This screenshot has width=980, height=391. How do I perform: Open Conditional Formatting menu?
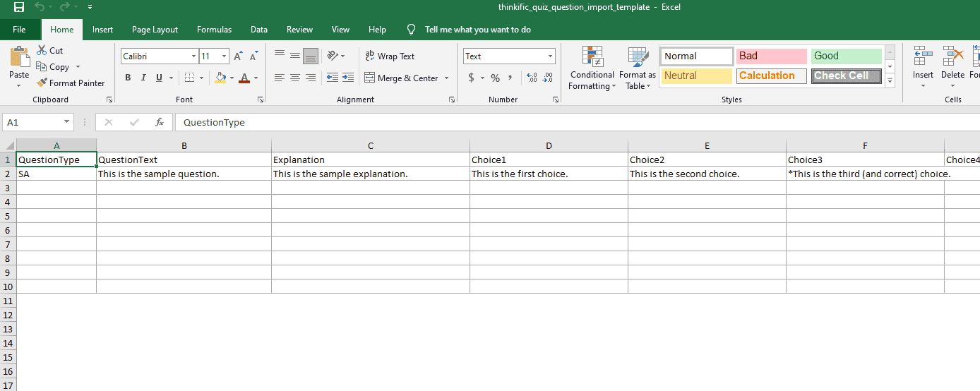point(592,68)
